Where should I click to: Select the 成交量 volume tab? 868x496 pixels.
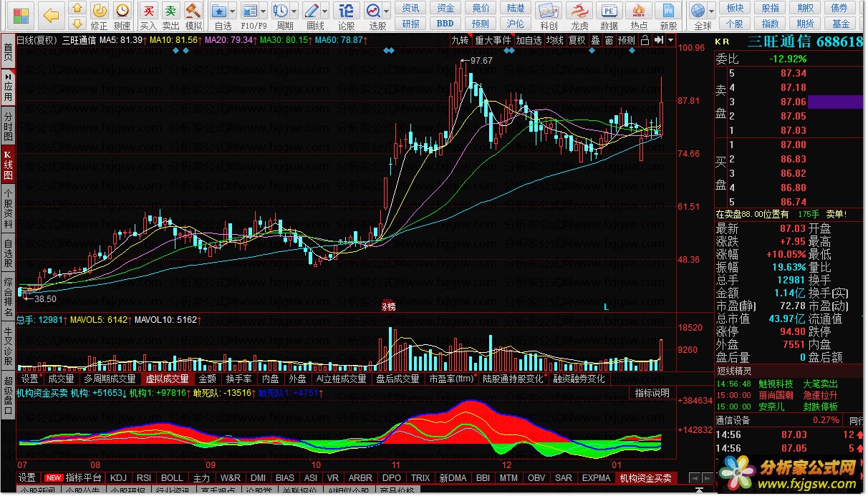(61, 379)
